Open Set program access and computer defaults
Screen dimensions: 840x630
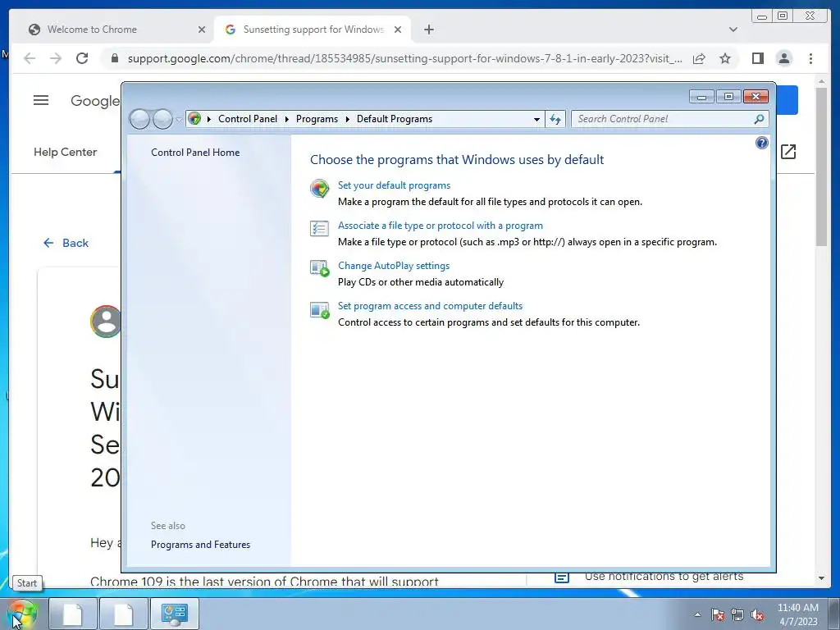[x=430, y=306]
